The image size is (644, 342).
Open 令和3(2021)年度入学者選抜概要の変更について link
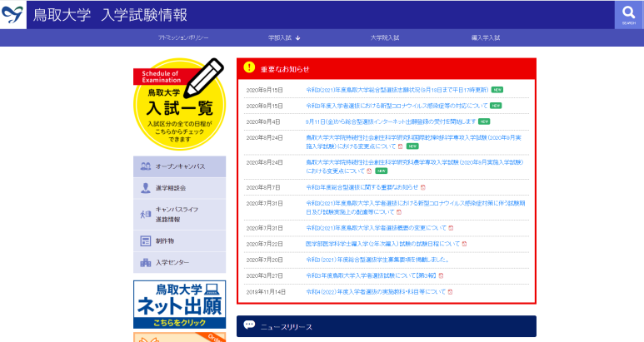[x=376, y=228]
